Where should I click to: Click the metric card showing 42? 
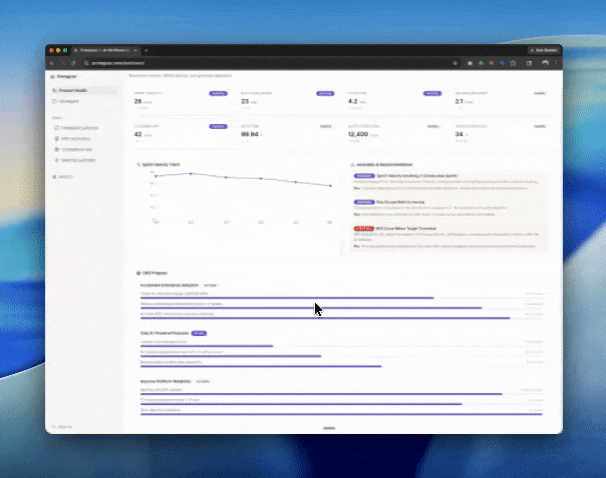coord(180,134)
